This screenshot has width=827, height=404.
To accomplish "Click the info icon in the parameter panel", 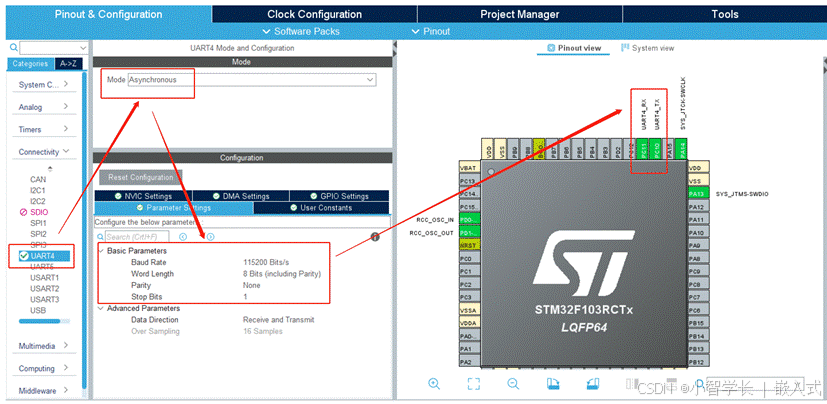I will coord(375,237).
